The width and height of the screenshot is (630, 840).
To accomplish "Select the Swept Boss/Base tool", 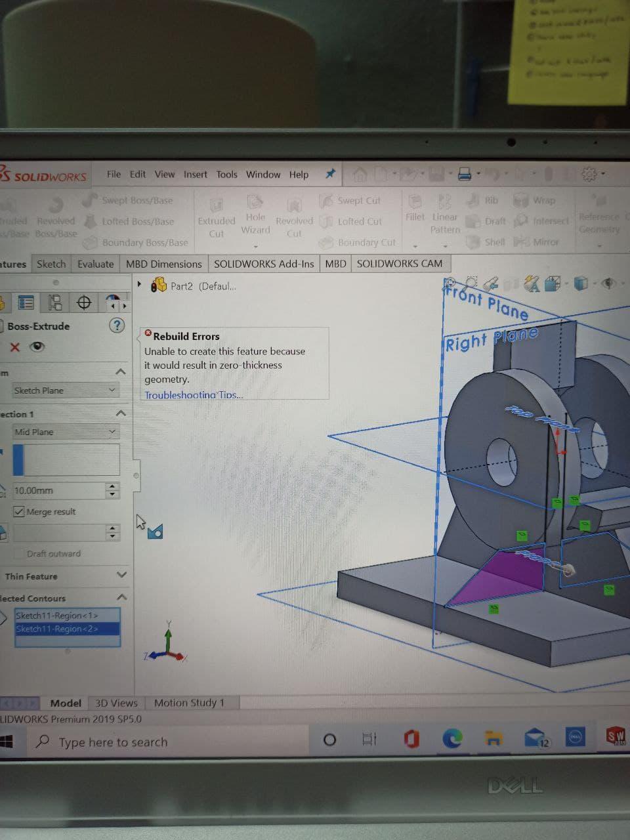I will point(129,200).
